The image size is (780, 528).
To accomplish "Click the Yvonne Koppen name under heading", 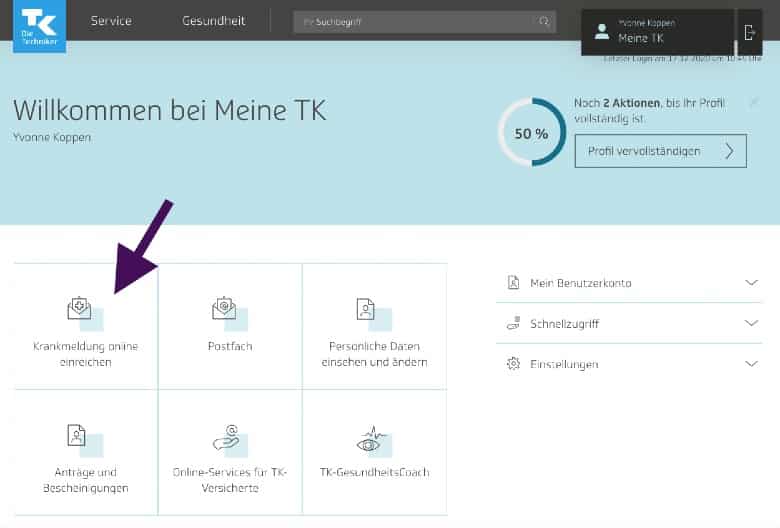I will pos(52,137).
